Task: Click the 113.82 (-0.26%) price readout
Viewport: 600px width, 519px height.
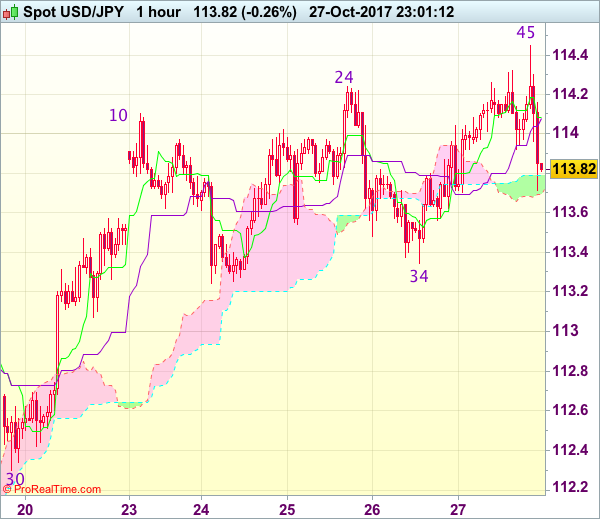Action: (x=245, y=12)
